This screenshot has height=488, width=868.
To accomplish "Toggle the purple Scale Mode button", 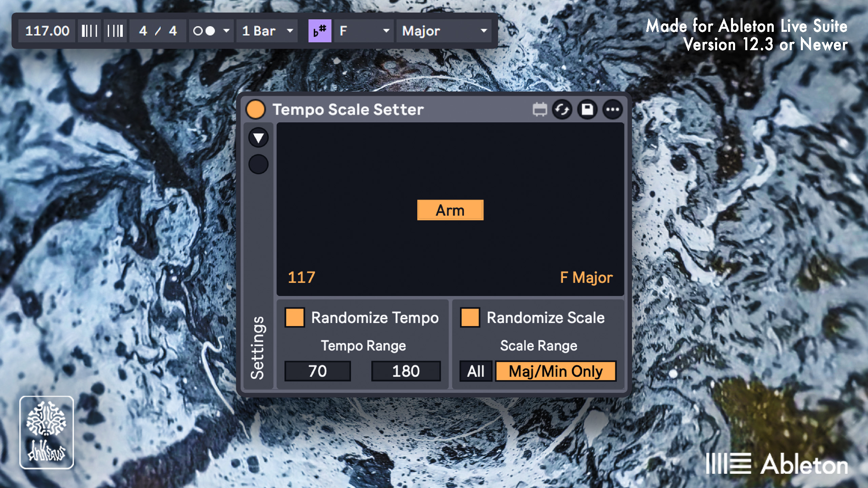I will click(x=320, y=31).
